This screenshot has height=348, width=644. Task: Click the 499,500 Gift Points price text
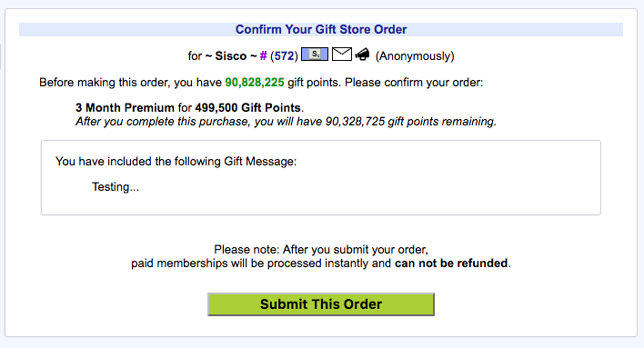tap(248, 108)
